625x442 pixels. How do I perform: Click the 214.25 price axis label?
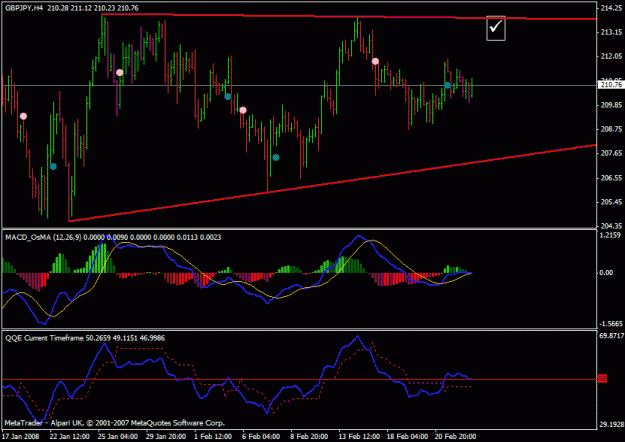click(611, 8)
